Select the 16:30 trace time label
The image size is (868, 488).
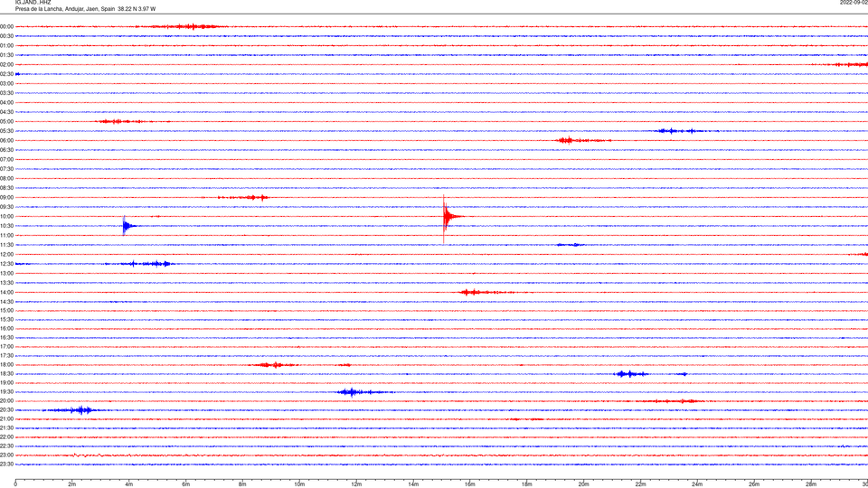[x=6, y=337]
